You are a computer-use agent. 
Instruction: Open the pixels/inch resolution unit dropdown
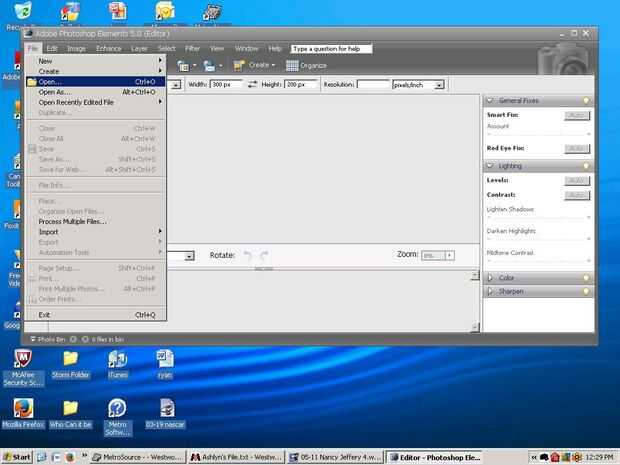tap(439, 85)
